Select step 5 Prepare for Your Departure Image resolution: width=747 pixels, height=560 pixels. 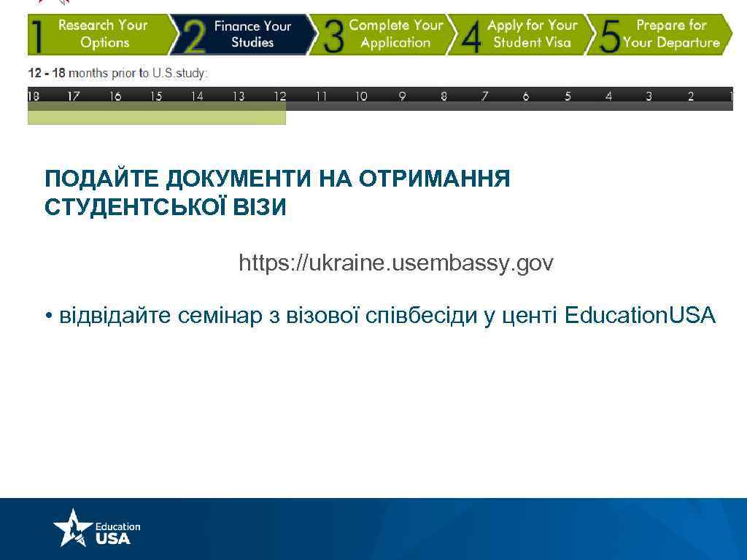659,34
